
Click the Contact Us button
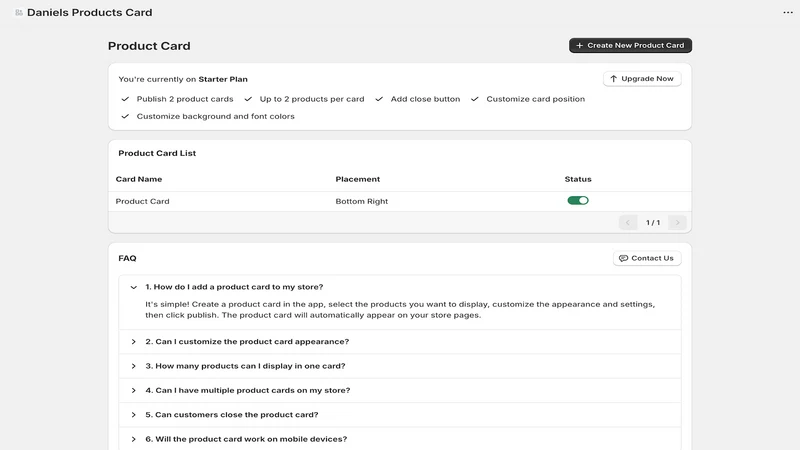(x=646, y=258)
